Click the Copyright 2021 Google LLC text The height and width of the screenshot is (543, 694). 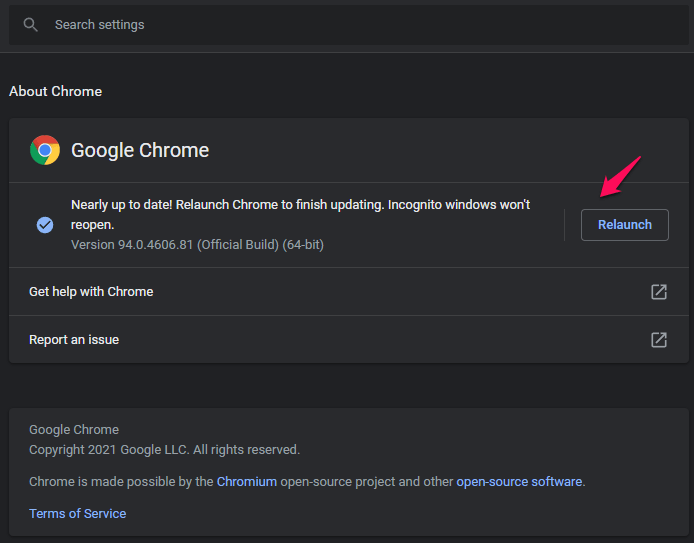click(165, 450)
